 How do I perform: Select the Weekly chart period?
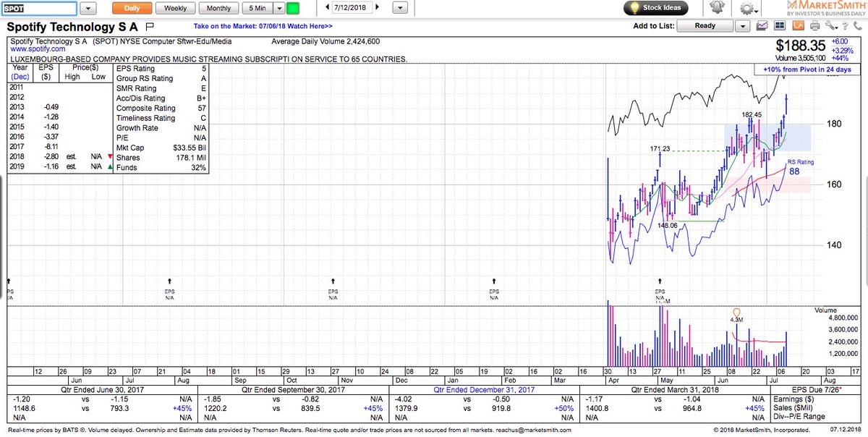point(175,9)
